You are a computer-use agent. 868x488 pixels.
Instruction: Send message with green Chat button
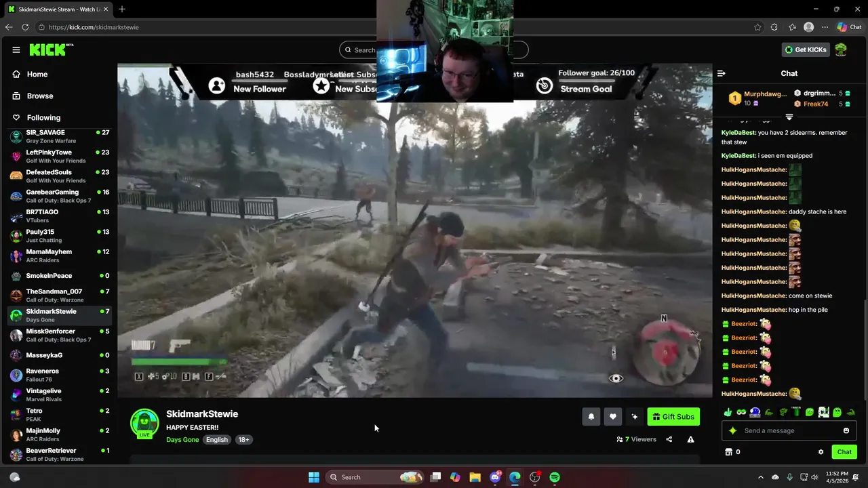tap(844, 452)
